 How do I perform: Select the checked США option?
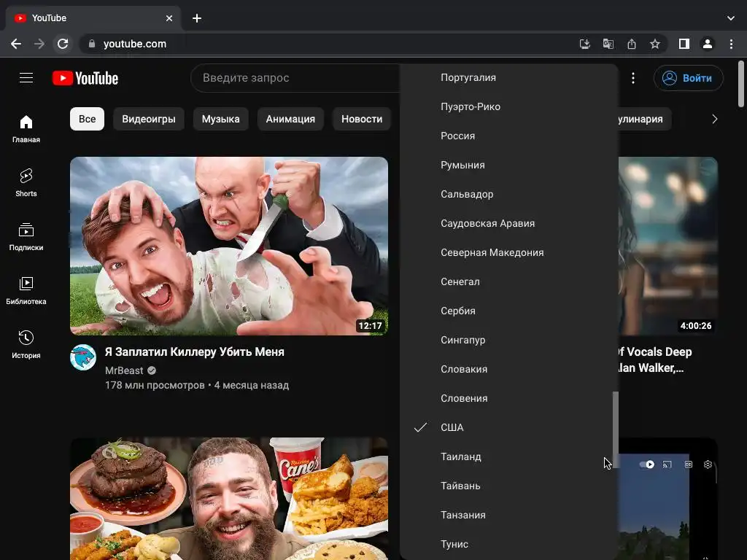point(508,427)
